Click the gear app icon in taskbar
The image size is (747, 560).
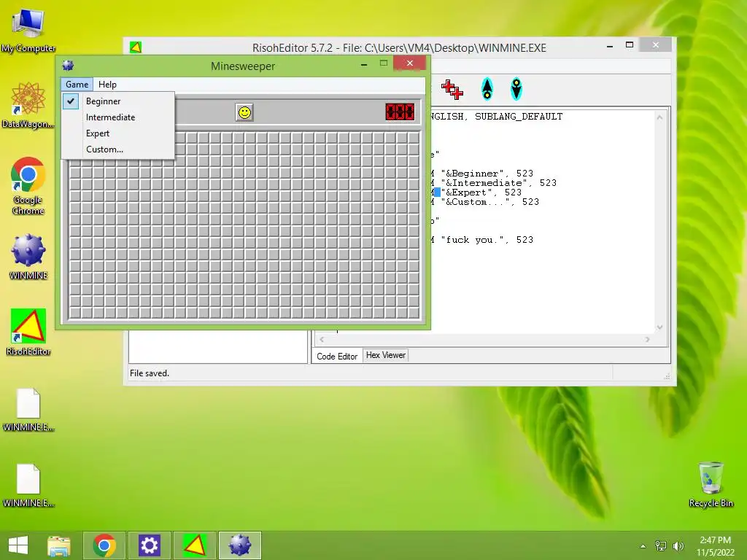tap(149, 545)
